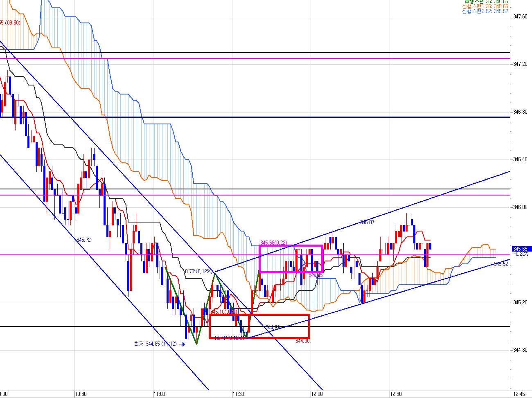Viewport: 532px width, 398px height.
Task: Click the 344,80 price axis label
Action: (x=521, y=350)
